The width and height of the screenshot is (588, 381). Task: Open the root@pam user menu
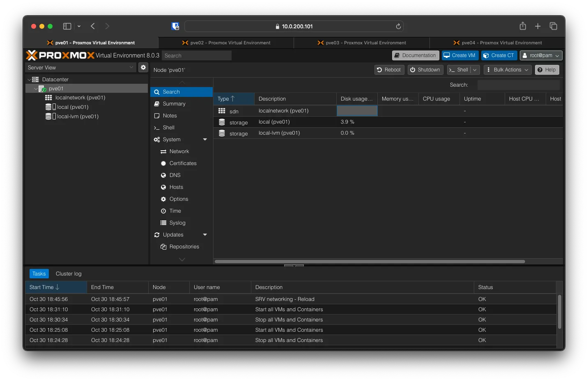click(x=541, y=55)
